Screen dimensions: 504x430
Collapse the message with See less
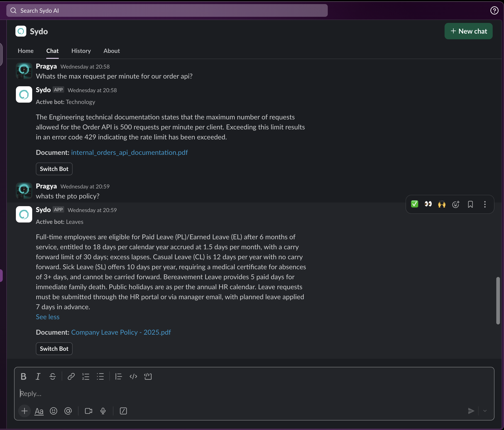48,317
